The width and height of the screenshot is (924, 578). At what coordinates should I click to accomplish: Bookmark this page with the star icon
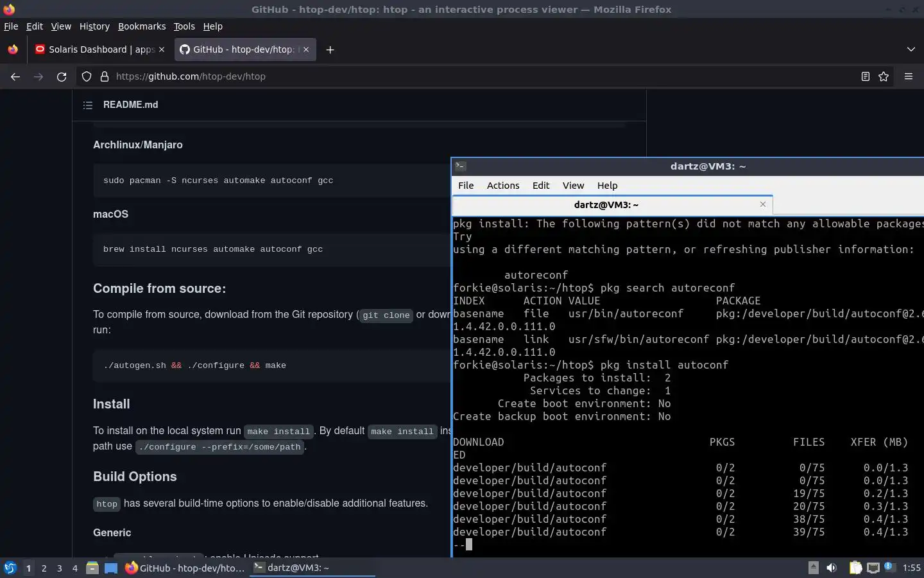[x=884, y=76]
